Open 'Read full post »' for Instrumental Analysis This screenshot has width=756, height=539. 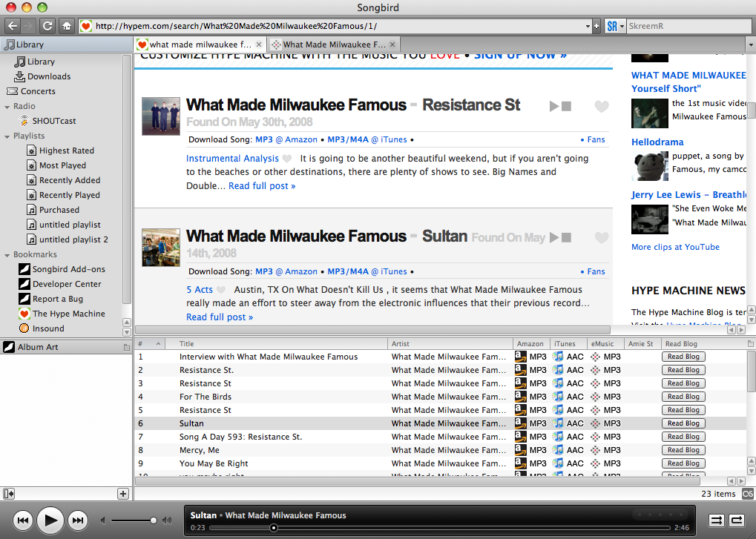tap(262, 186)
